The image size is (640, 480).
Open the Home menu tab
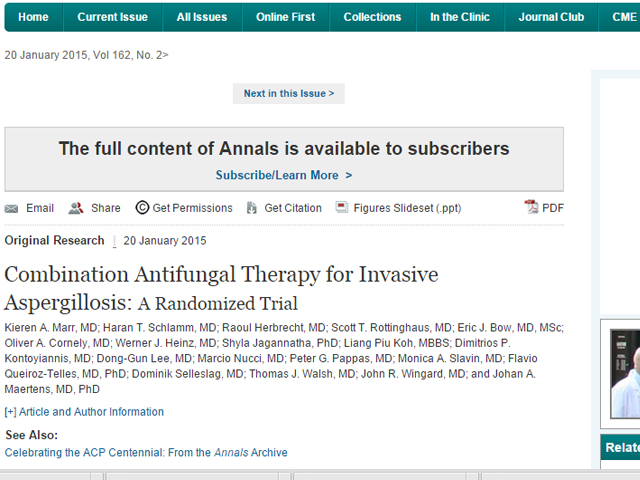click(33, 17)
